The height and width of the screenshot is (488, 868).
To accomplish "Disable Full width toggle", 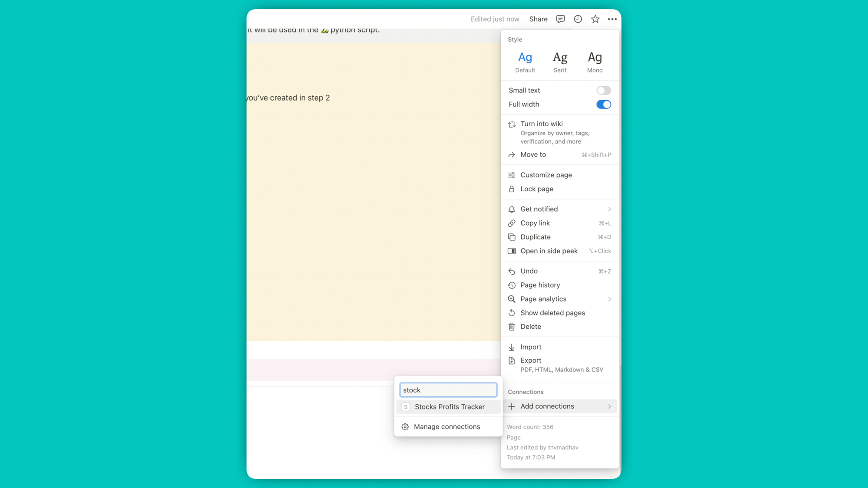I will pos(604,104).
